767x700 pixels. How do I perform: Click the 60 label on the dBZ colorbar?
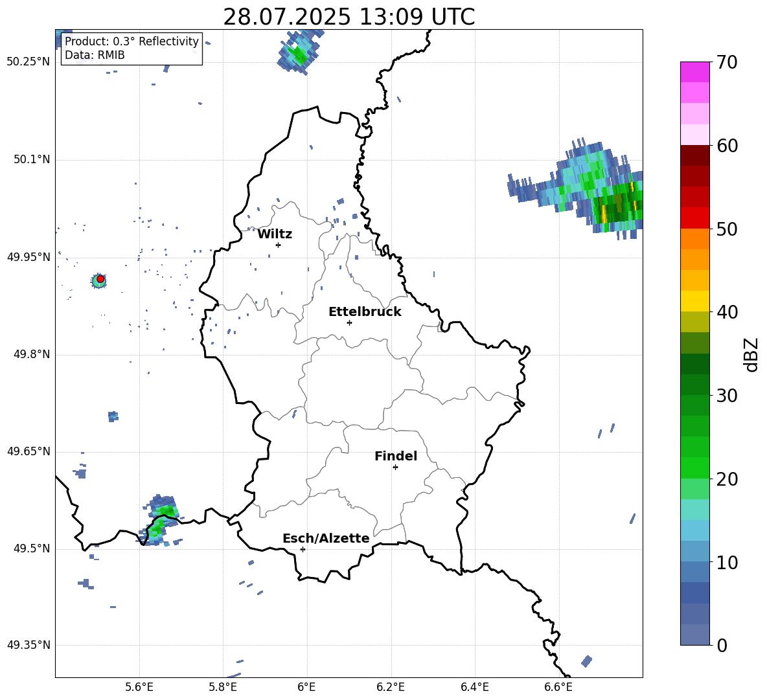727,146
